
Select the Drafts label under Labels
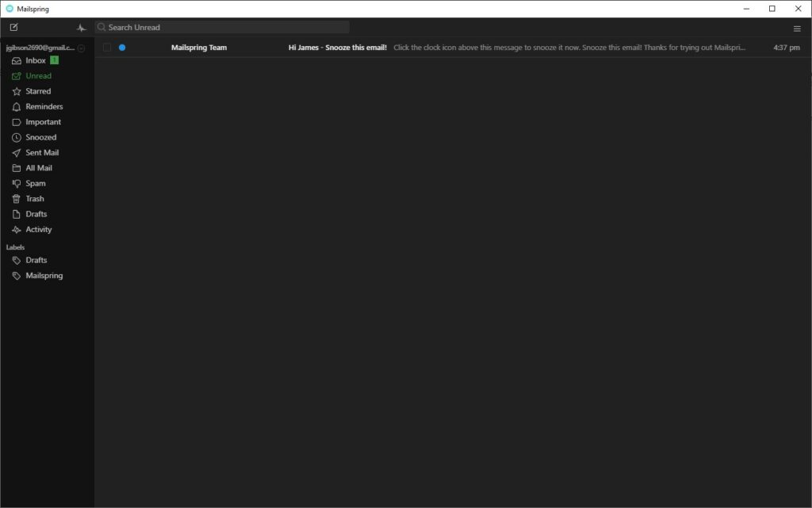point(36,260)
